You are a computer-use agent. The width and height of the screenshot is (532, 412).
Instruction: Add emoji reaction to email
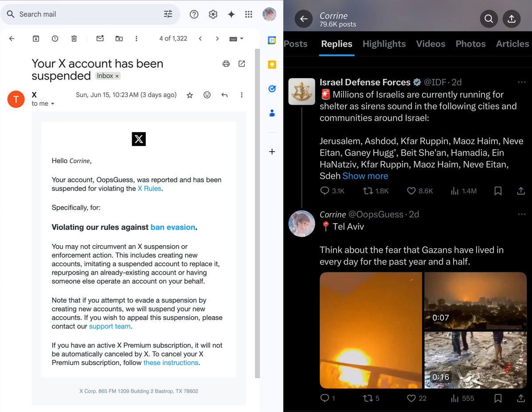click(207, 95)
